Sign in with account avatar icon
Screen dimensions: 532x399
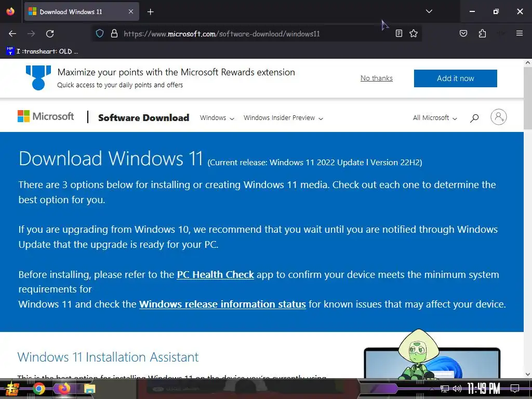click(x=498, y=117)
